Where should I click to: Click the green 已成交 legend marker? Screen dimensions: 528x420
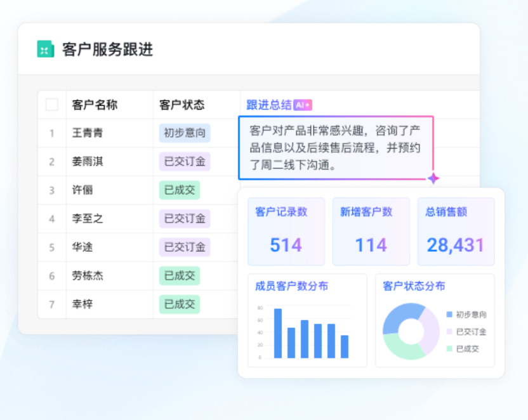coord(449,349)
